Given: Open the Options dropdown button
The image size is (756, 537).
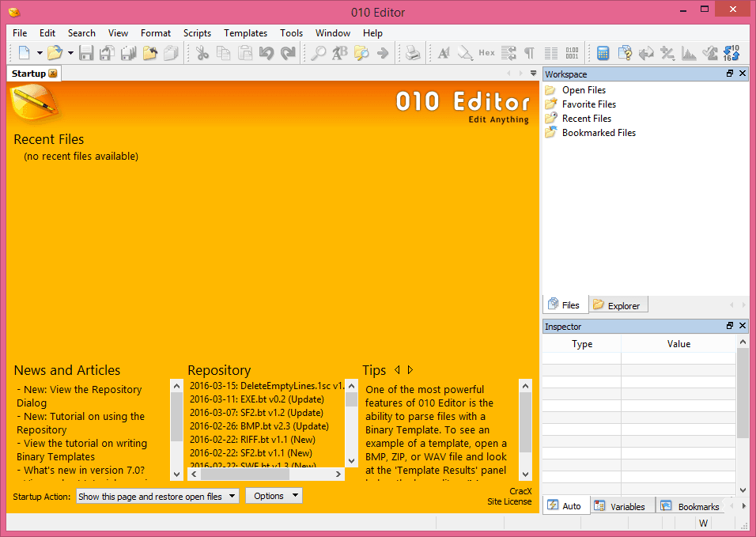Looking at the screenshot, I should [x=274, y=496].
